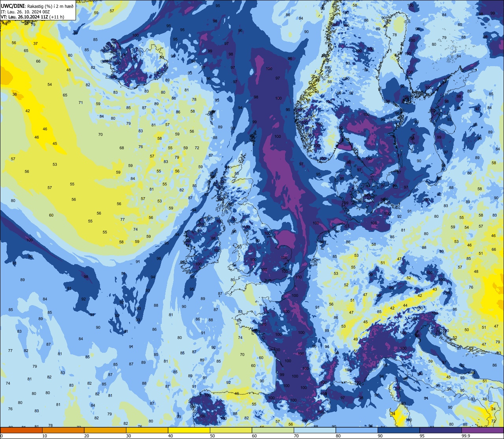Click the 40–50 bright yellow legend segment
Screen dimensions: 504x439
189,430
